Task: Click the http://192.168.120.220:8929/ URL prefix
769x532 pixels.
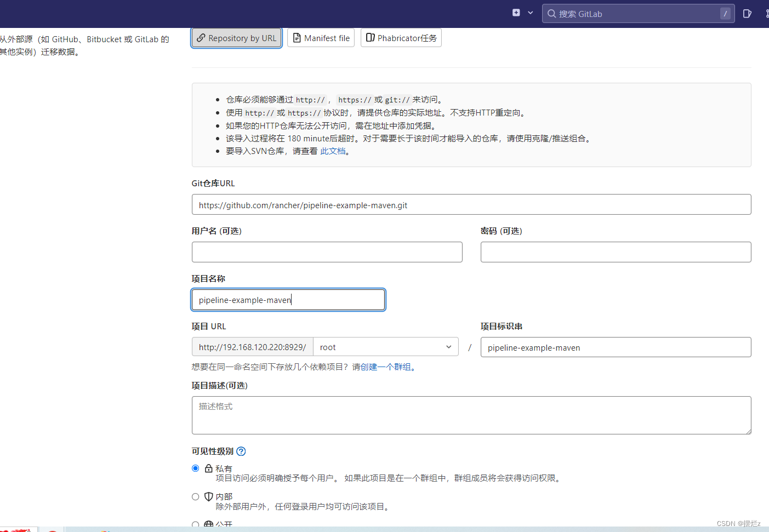Action: [253, 347]
